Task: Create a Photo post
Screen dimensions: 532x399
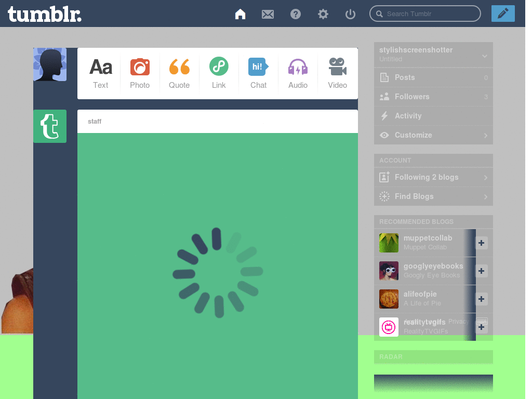Action: tap(140, 74)
